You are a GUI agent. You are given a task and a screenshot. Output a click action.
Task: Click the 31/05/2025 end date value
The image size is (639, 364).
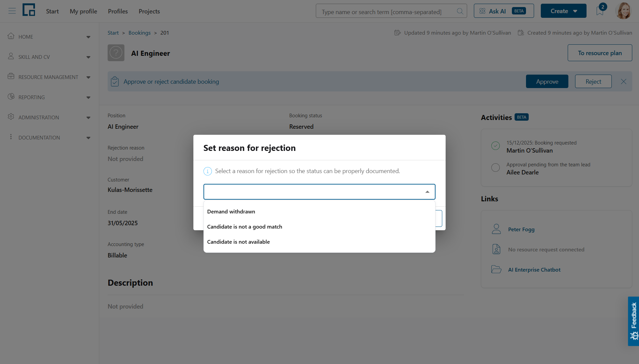pos(122,223)
